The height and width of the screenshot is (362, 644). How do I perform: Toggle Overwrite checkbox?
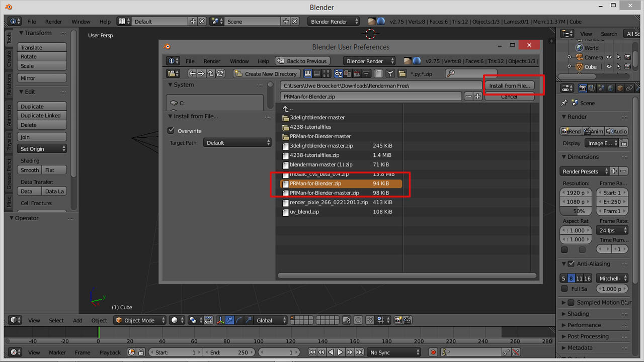171,131
